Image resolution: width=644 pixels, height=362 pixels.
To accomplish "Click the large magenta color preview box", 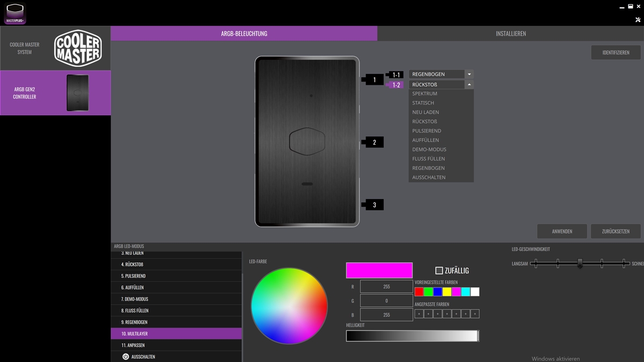I will [379, 270].
